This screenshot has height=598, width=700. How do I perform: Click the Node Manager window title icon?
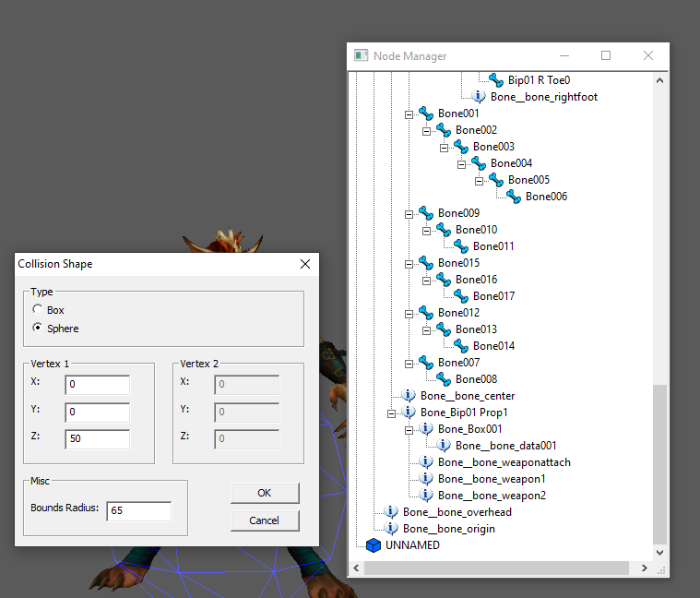(361, 55)
